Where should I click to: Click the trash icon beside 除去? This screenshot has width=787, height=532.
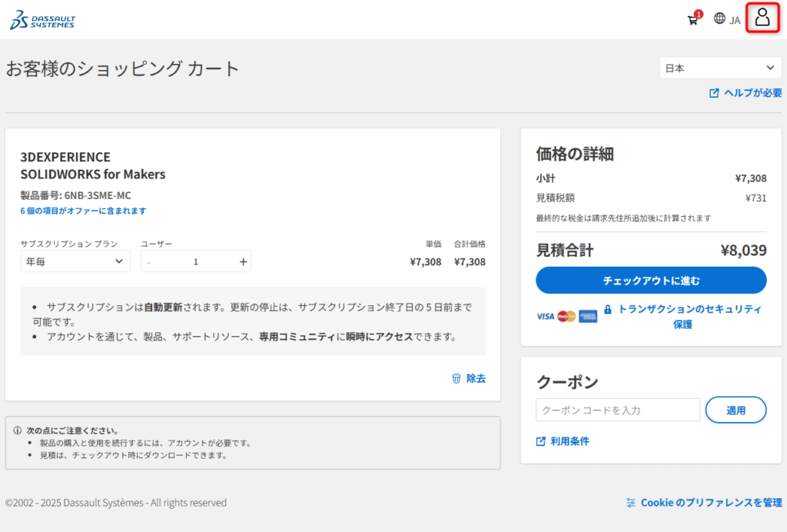[x=456, y=378]
